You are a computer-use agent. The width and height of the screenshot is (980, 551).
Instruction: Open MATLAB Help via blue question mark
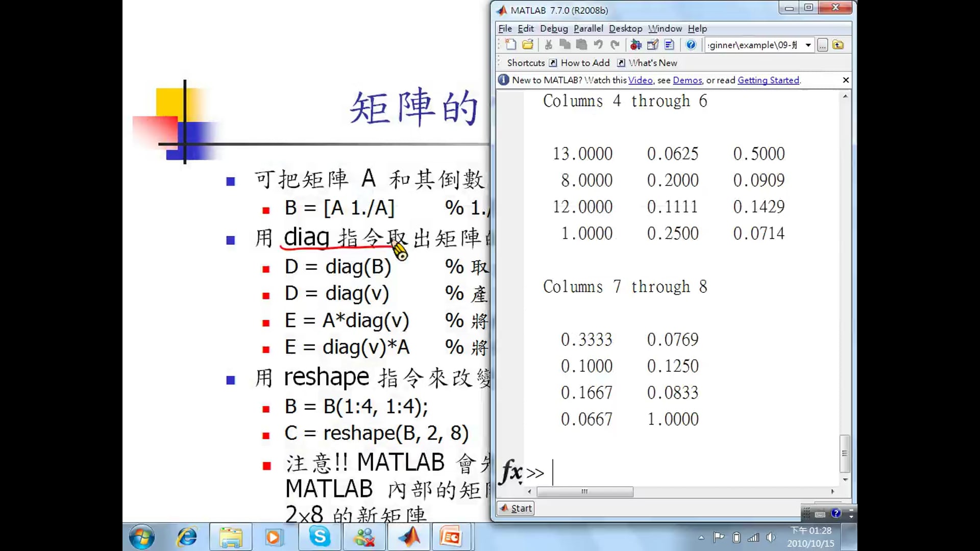[x=691, y=45]
